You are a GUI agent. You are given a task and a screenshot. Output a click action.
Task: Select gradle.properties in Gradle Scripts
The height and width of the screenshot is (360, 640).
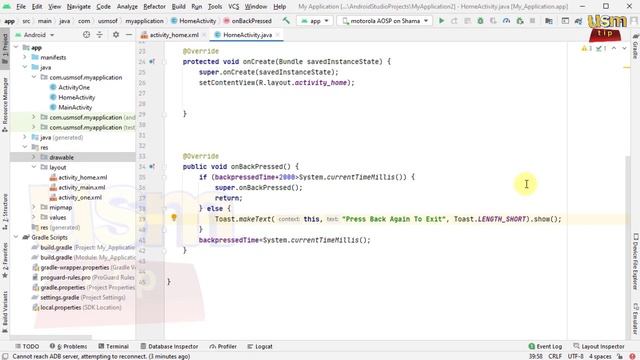pos(63,287)
